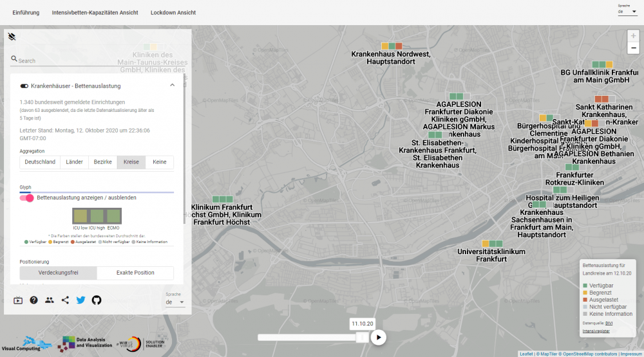Click the Impressum link
The width and height of the screenshot is (644, 357).
pos(630,354)
